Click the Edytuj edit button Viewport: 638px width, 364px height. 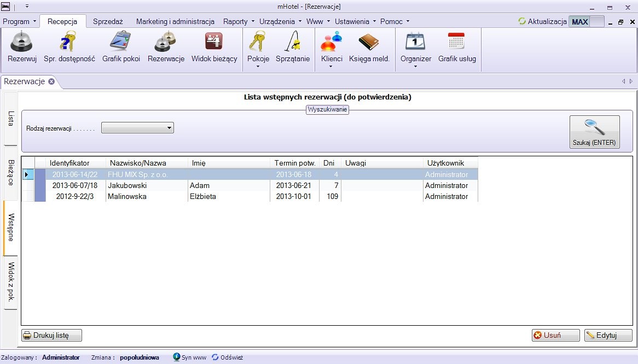tap(608, 335)
